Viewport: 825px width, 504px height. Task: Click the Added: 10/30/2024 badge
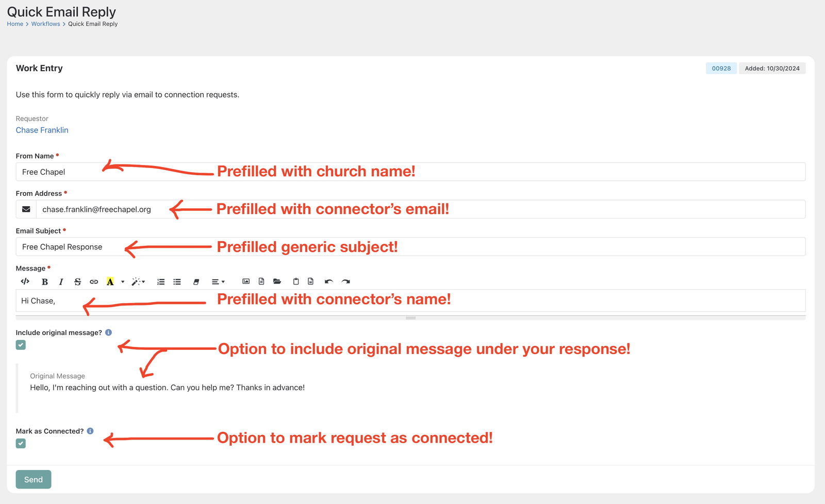pos(772,68)
